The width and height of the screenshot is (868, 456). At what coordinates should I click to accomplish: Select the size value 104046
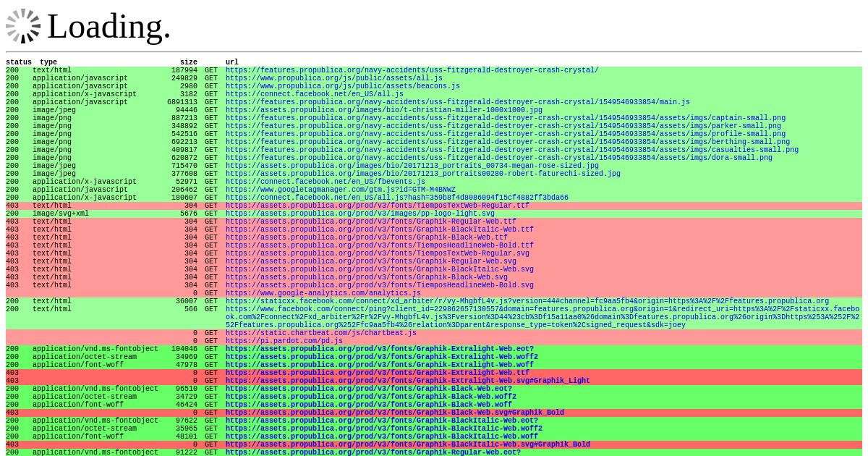(184, 349)
